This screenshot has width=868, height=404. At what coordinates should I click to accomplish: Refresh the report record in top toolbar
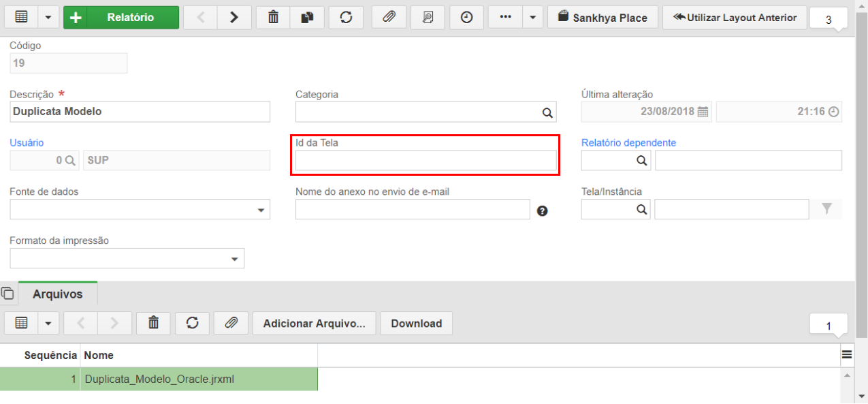pos(346,17)
